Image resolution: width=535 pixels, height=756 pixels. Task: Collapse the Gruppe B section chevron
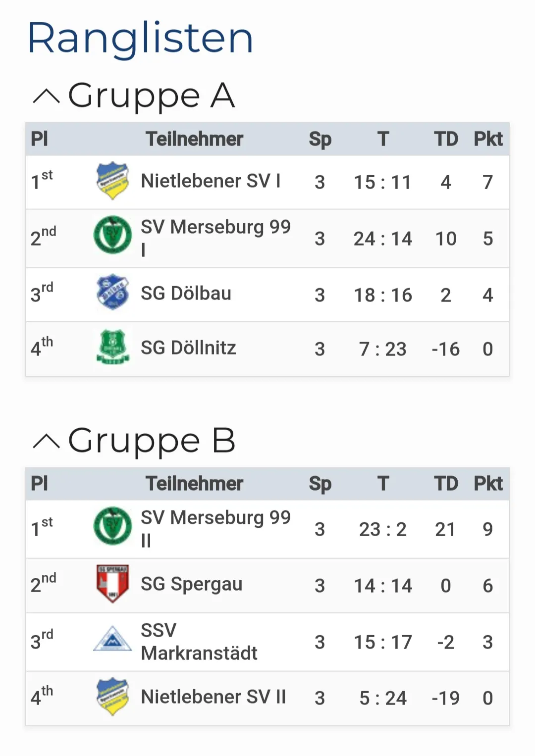click(x=46, y=442)
